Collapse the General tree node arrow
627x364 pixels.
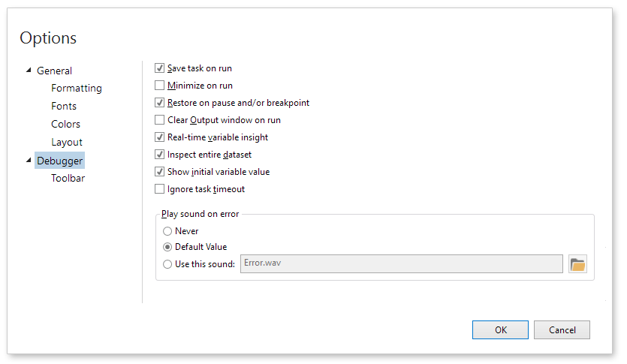(x=29, y=71)
